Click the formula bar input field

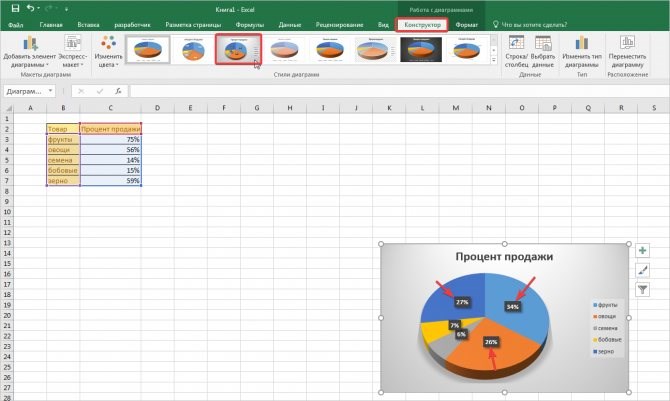pos(398,91)
